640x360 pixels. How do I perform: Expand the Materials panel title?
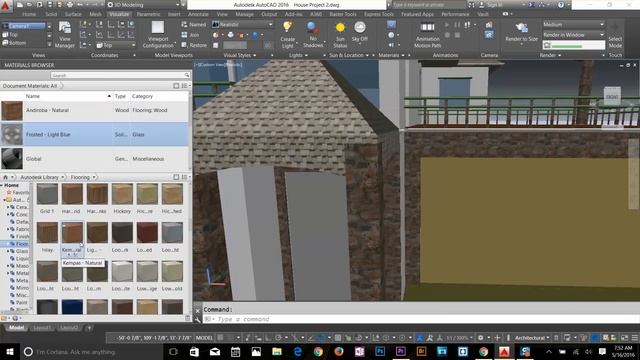(x=391, y=55)
